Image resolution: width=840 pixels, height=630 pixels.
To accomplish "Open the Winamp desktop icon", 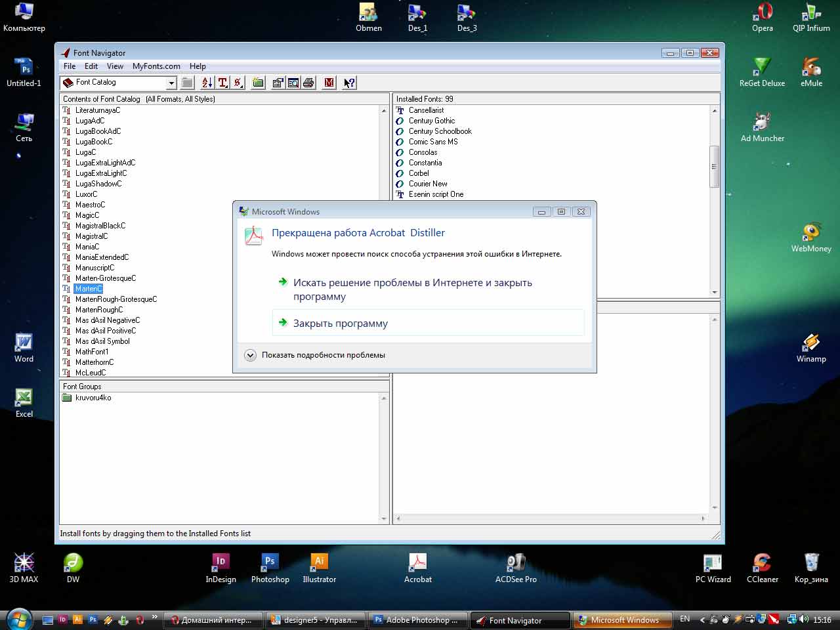I will 811,348.
